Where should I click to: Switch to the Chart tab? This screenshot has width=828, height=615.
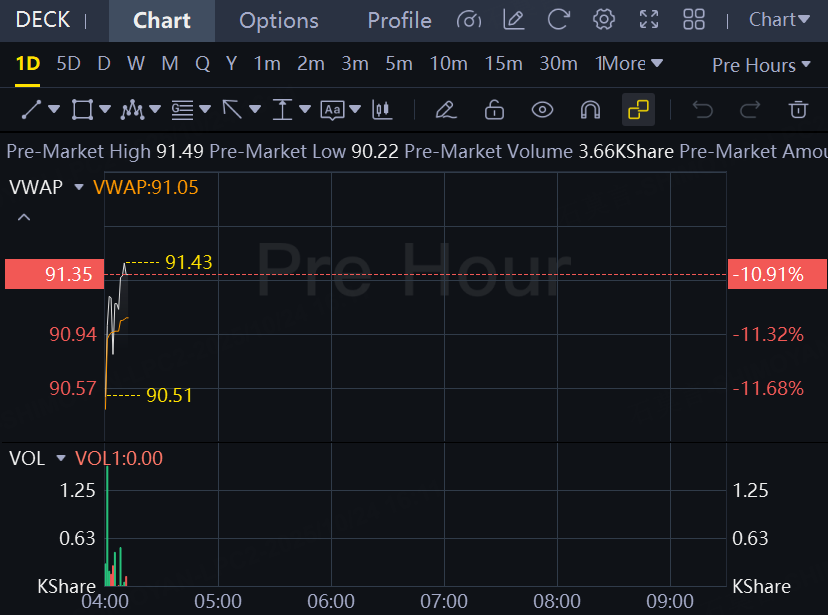tap(162, 21)
